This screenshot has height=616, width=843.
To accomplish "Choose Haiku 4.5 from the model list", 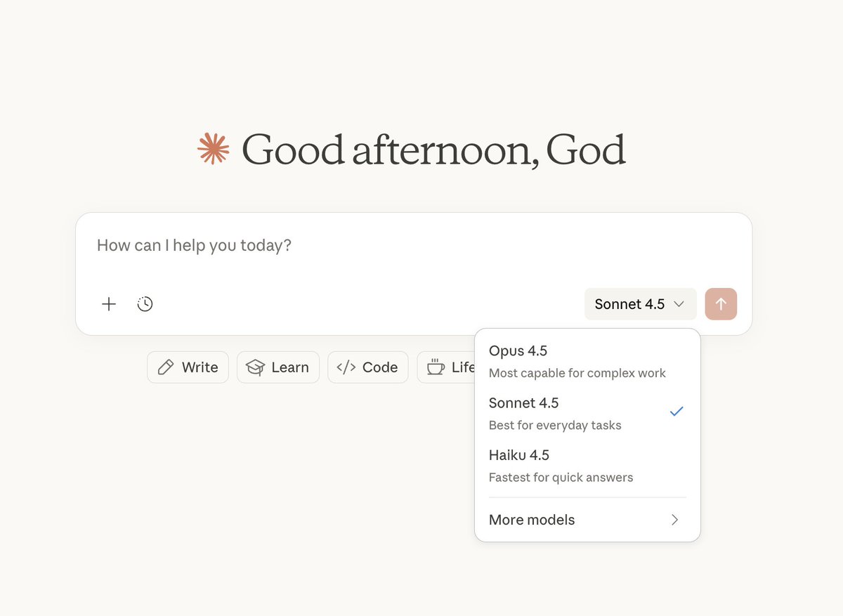I will 587,465.
